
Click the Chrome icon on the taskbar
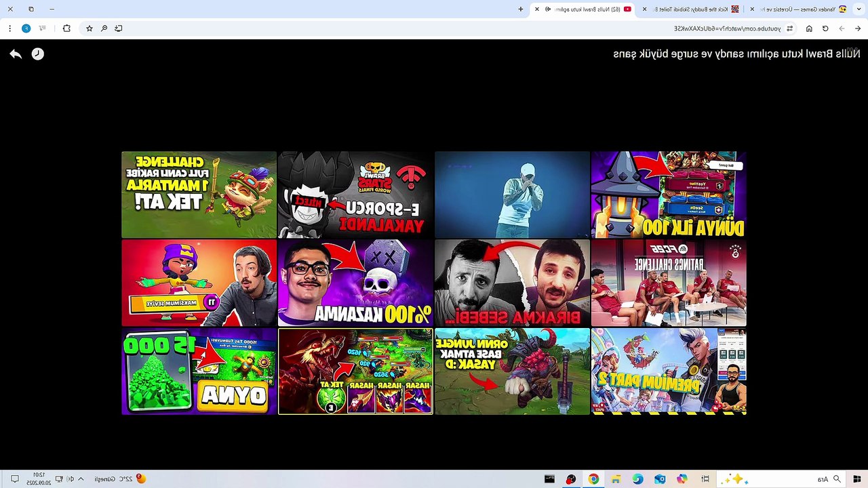[x=593, y=479]
